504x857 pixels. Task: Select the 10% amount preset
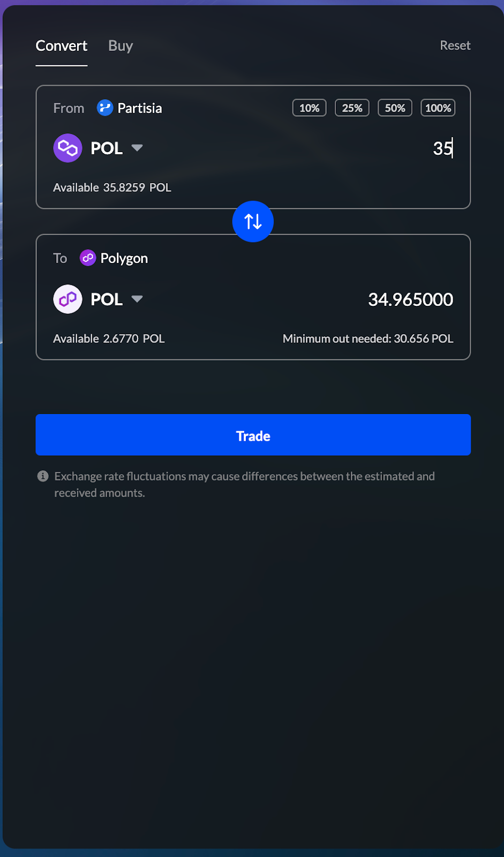(309, 108)
